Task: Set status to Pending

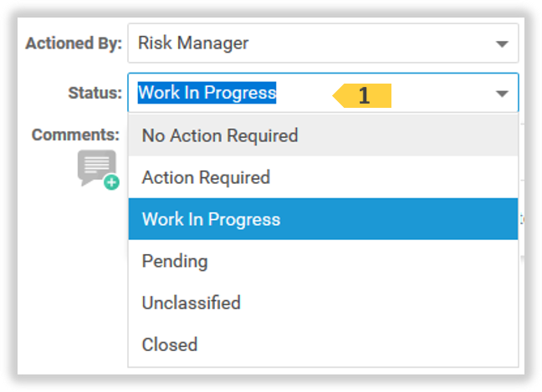Action: coord(175,261)
